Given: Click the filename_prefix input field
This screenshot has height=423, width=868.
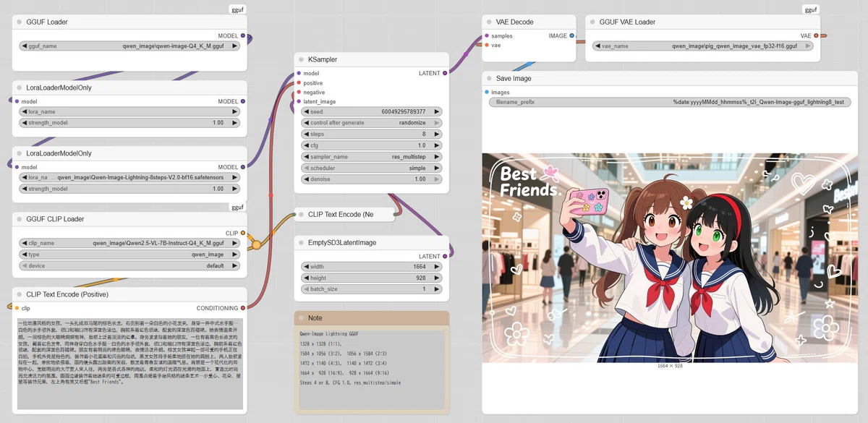Looking at the screenshot, I should 670,103.
